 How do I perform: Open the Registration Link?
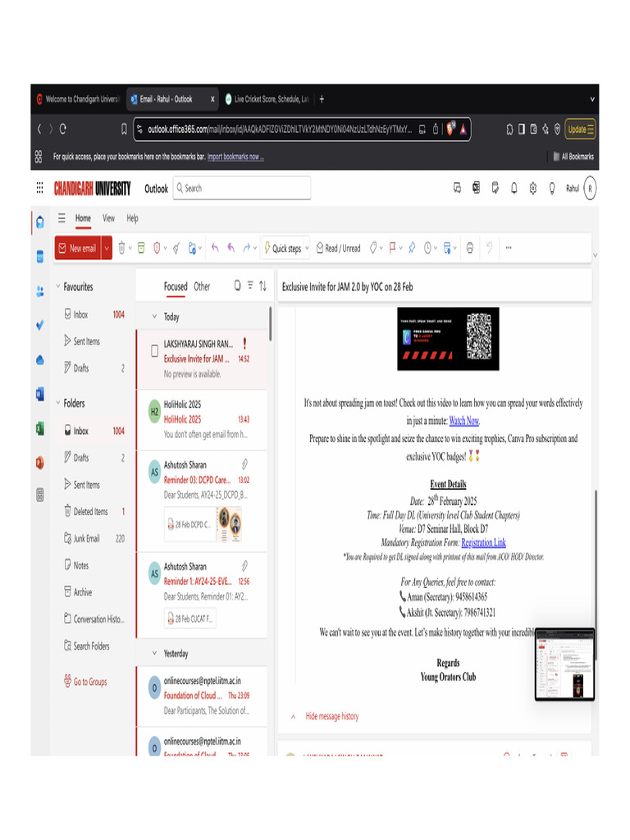(483, 543)
